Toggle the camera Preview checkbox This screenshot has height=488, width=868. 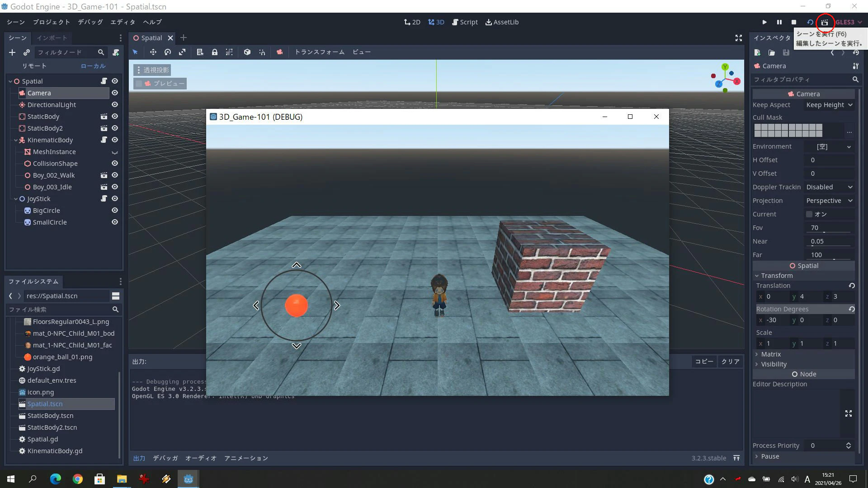[139, 84]
